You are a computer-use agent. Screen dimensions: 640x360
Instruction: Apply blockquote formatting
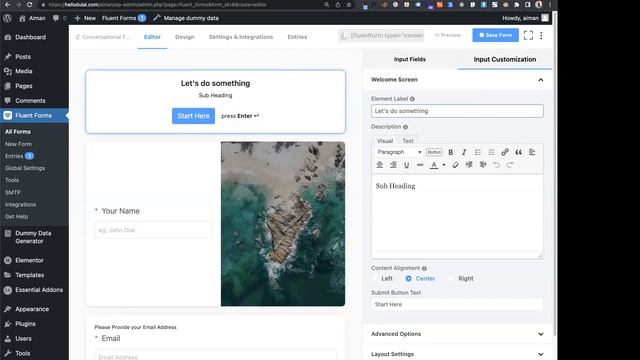518,152
